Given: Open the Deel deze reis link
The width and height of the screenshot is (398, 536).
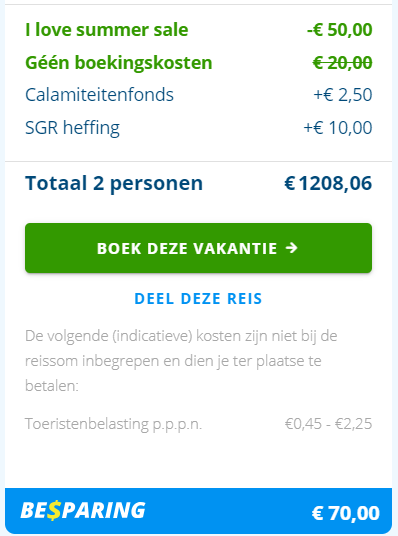Looking at the screenshot, I should 198,299.
